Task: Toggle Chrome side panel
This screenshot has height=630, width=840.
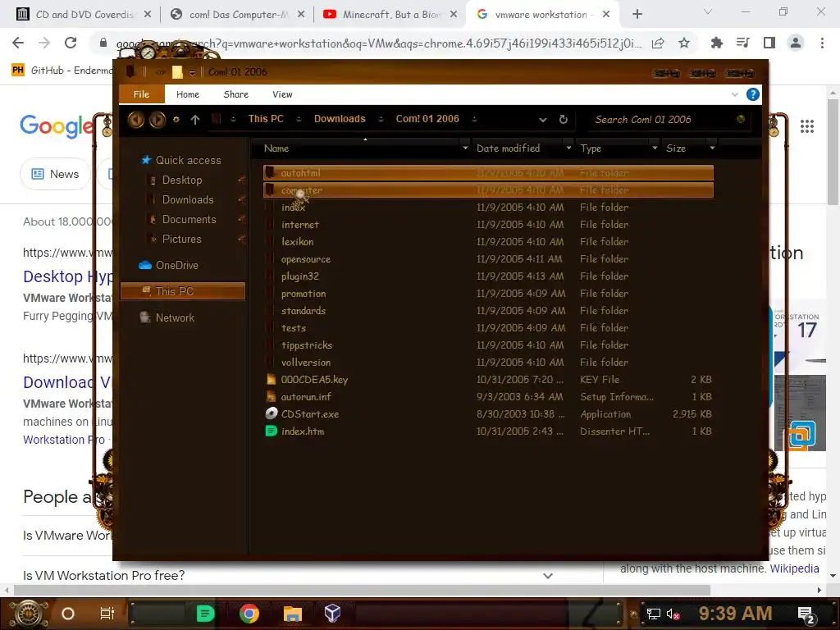Action: (769, 43)
